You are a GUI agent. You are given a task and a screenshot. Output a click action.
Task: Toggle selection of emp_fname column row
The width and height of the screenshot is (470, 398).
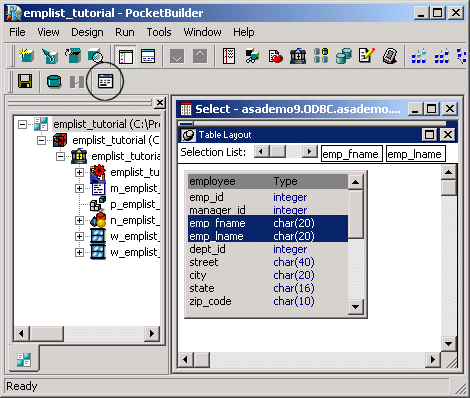(x=268, y=223)
